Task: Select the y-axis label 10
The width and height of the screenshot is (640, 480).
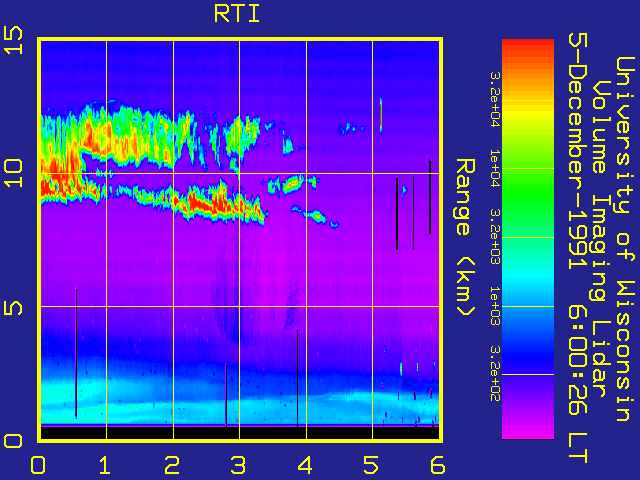Action: [13, 173]
